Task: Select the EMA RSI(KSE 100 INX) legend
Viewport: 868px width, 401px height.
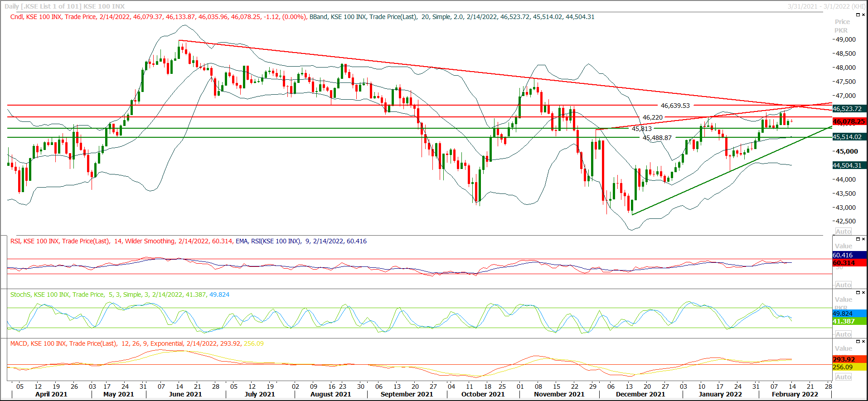Action: coord(301,241)
